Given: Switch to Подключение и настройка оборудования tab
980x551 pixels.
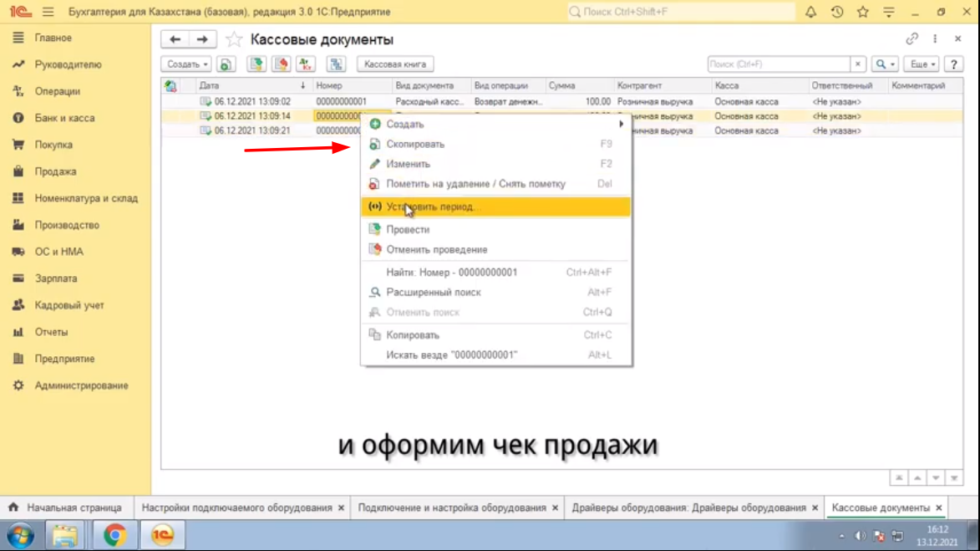Looking at the screenshot, I should [x=452, y=508].
